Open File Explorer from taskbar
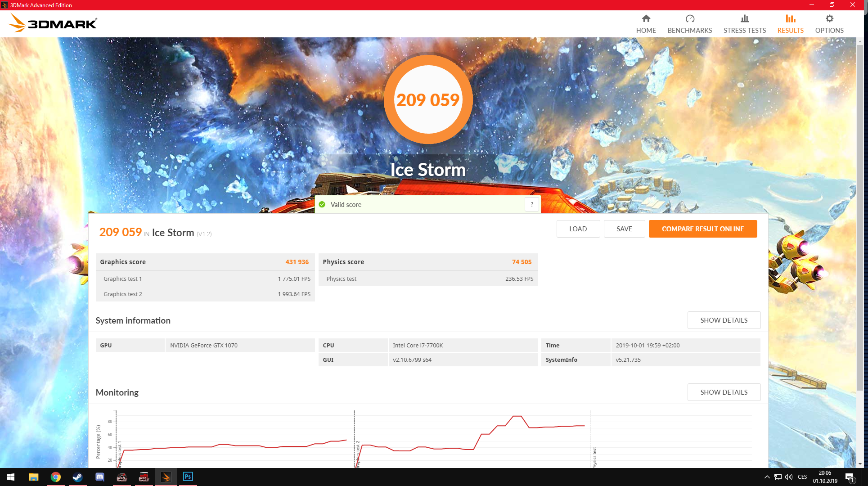The width and height of the screenshot is (868, 486). (x=34, y=477)
